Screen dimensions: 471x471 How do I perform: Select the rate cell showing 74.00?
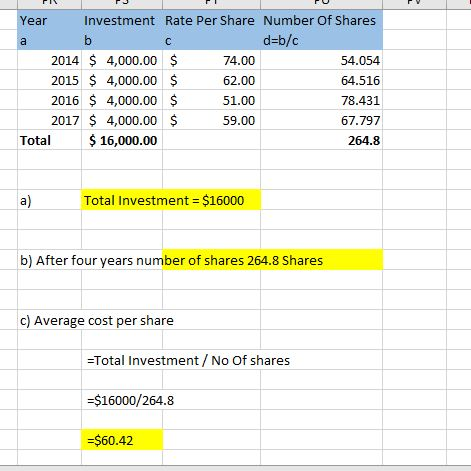click(211, 60)
